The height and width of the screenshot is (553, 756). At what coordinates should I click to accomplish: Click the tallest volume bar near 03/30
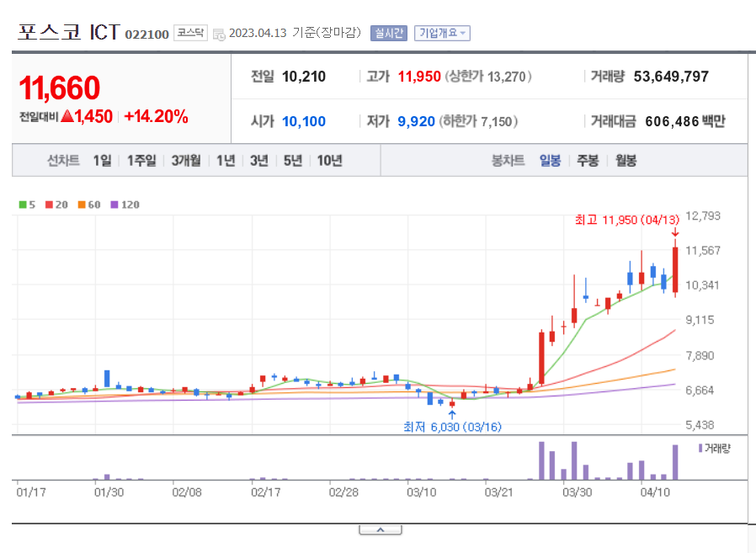tap(574, 460)
